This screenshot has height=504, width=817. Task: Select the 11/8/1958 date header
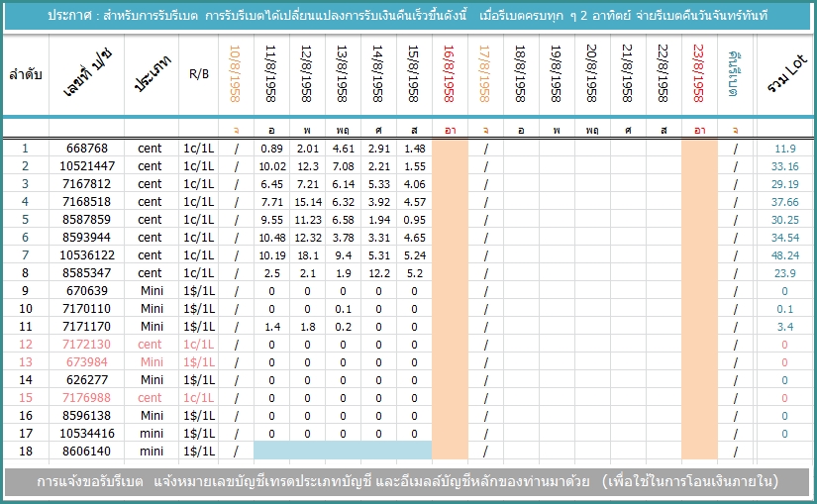pyautogui.click(x=271, y=73)
